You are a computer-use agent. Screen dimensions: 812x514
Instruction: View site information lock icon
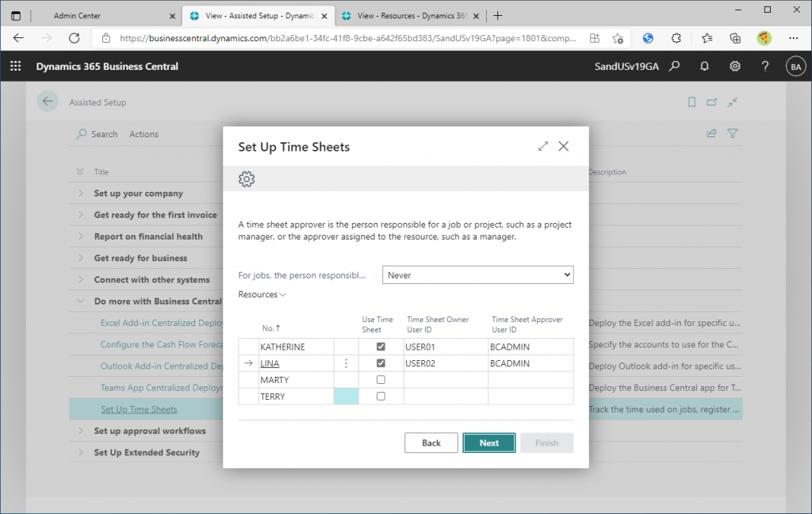106,38
